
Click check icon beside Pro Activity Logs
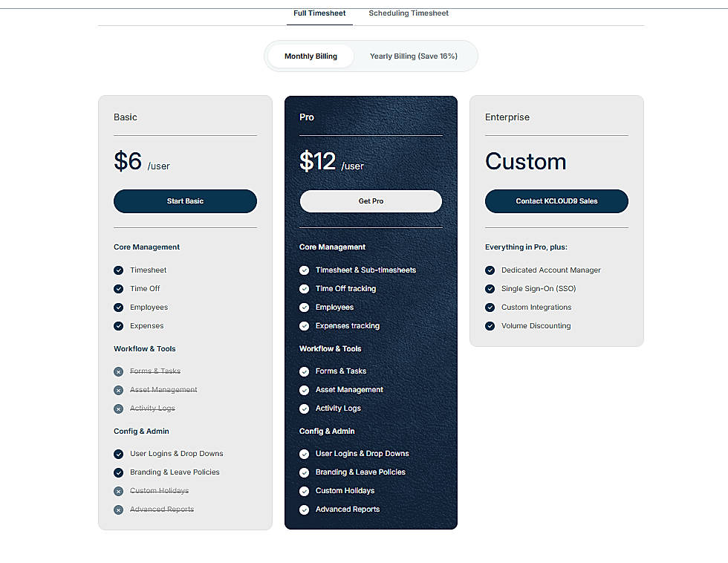coord(304,409)
